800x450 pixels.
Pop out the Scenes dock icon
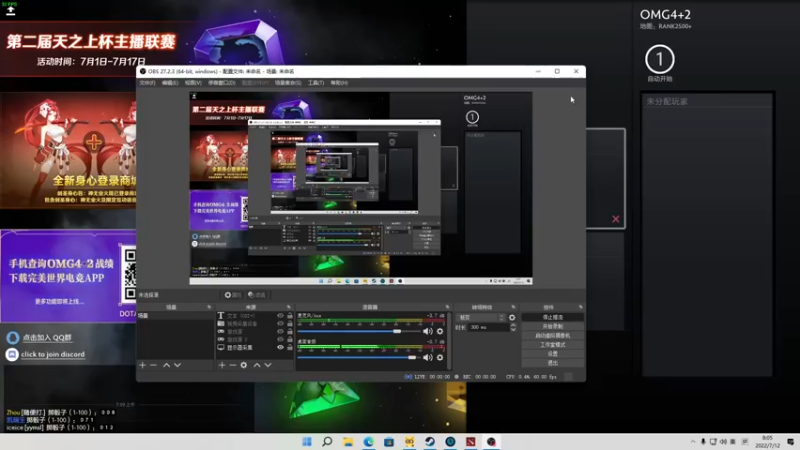[x=209, y=307]
